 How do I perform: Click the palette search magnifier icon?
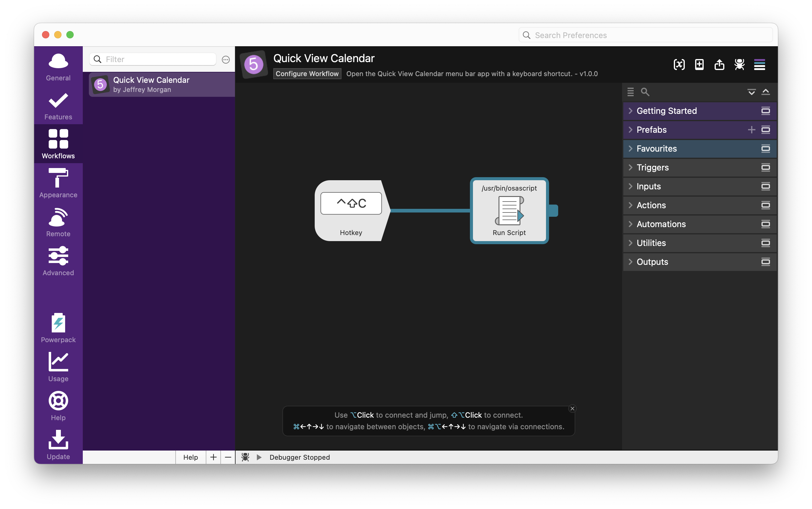[645, 92]
